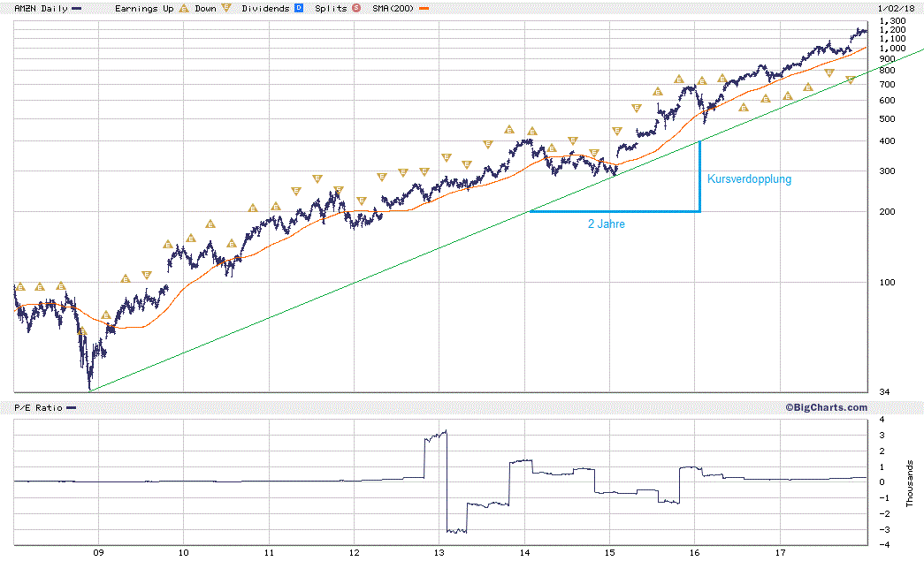Click the vertical Thousands axis title
The height and width of the screenshot is (561, 924).
click(x=909, y=482)
